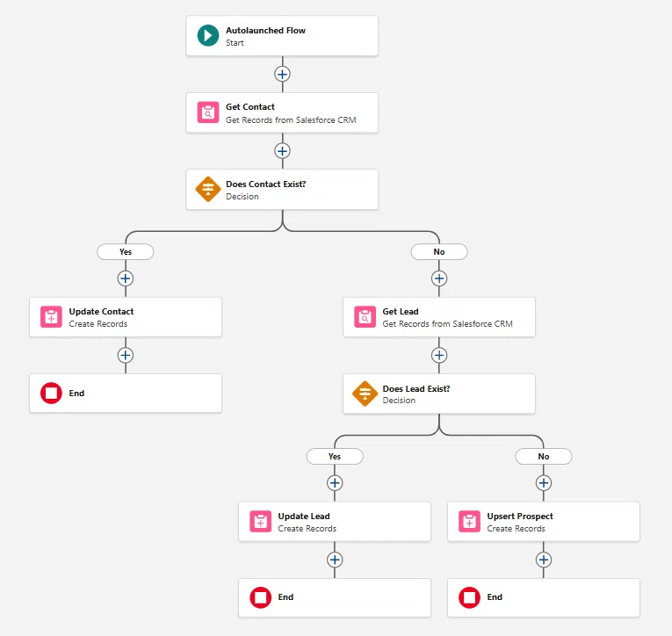The width and height of the screenshot is (672, 636).
Task: Select the Yes outcome label under Does Contact Exist
Action: click(125, 251)
